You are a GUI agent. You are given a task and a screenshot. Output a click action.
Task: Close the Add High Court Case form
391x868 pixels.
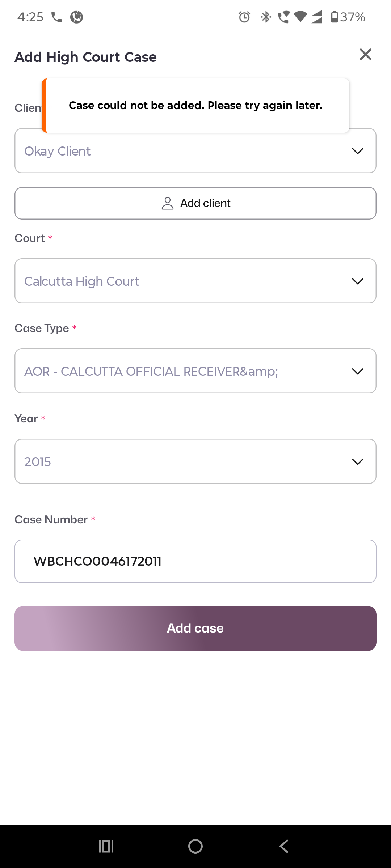tap(365, 55)
